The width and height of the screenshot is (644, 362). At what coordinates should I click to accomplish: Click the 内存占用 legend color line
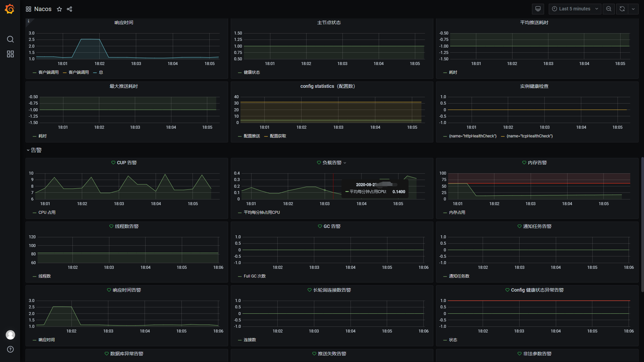(x=445, y=213)
